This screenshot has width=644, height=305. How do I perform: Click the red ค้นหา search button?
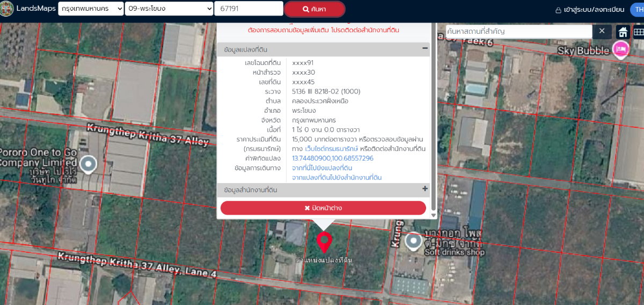tap(314, 9)
